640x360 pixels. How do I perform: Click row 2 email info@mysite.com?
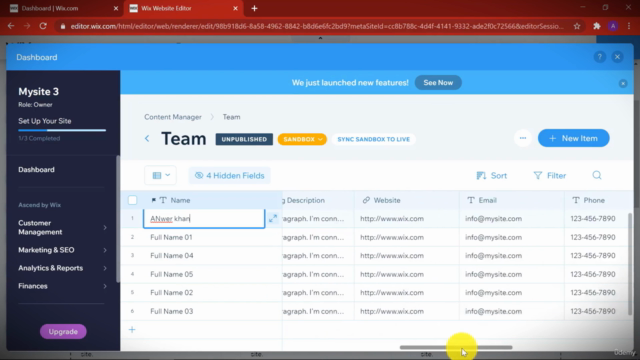tap(493, 237)
